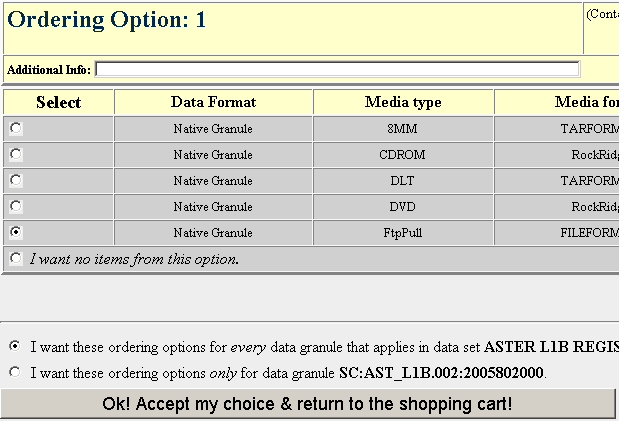The width and height of the screenshot is (619, 421).
Task: Click the Media type column header
Action: (403, 102)
